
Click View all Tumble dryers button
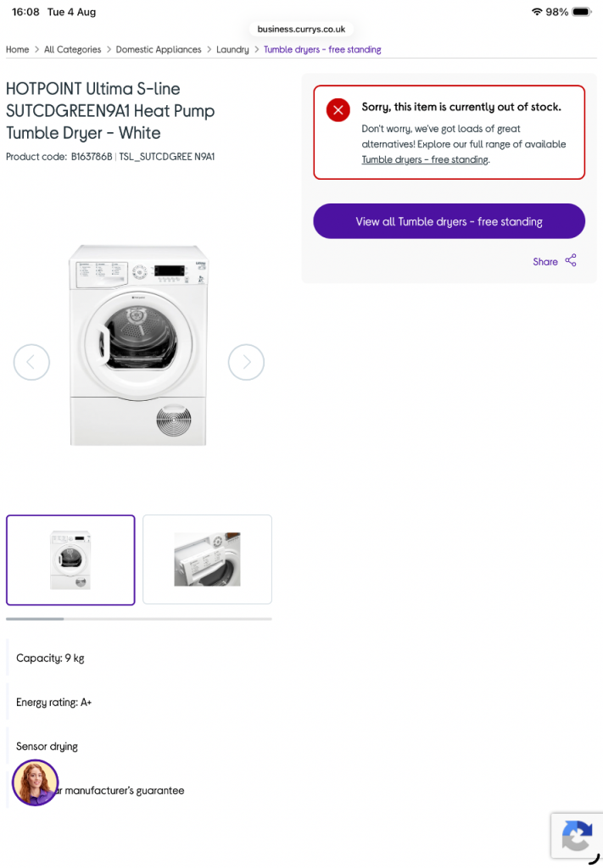[449, 221]
